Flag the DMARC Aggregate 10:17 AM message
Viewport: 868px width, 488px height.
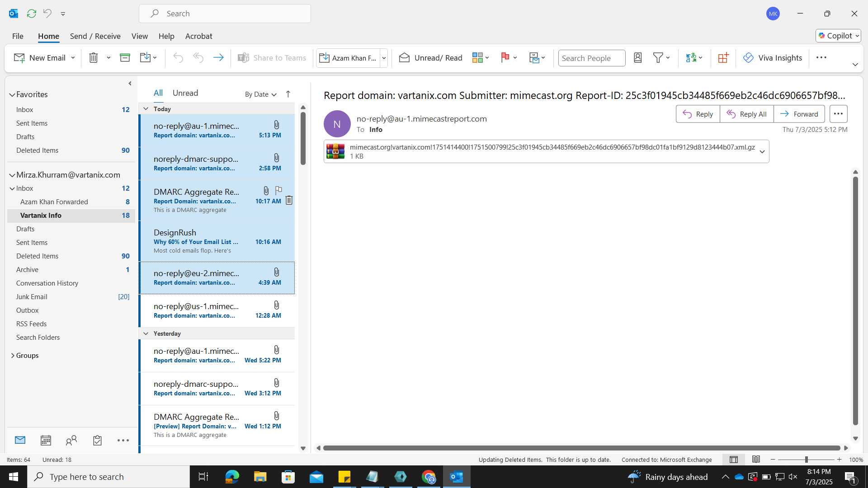click(x=278, y=190)
